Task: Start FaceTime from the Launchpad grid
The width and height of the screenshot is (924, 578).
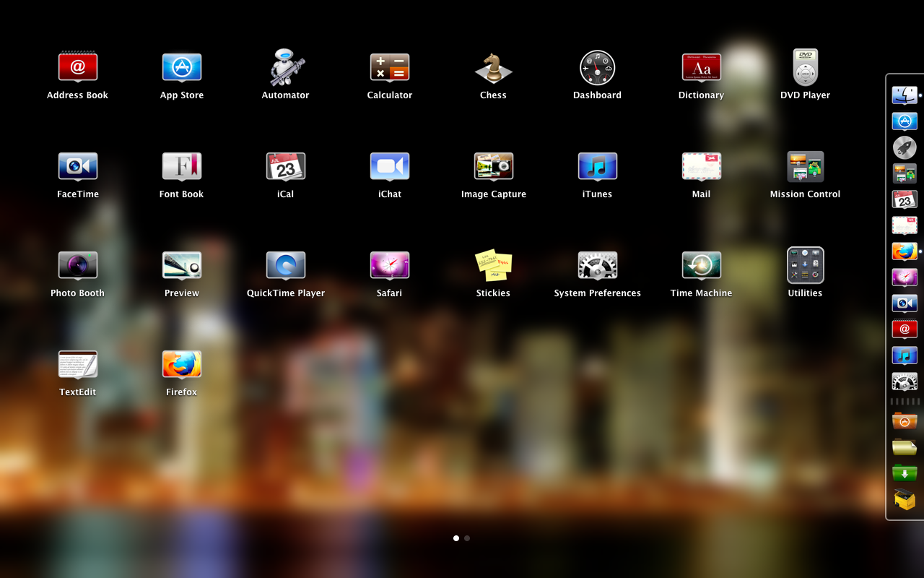Action: click(78, 167)
